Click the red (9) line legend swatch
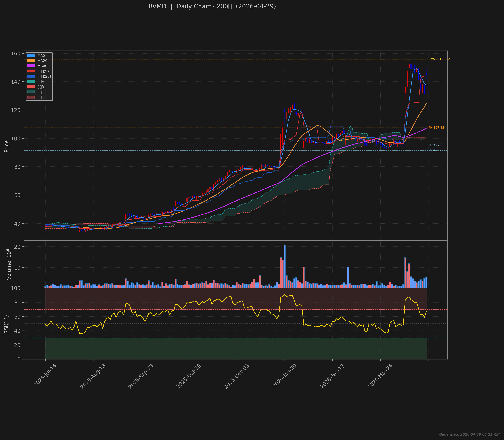Viewport: 504px width, 440px height. [31, 71]
